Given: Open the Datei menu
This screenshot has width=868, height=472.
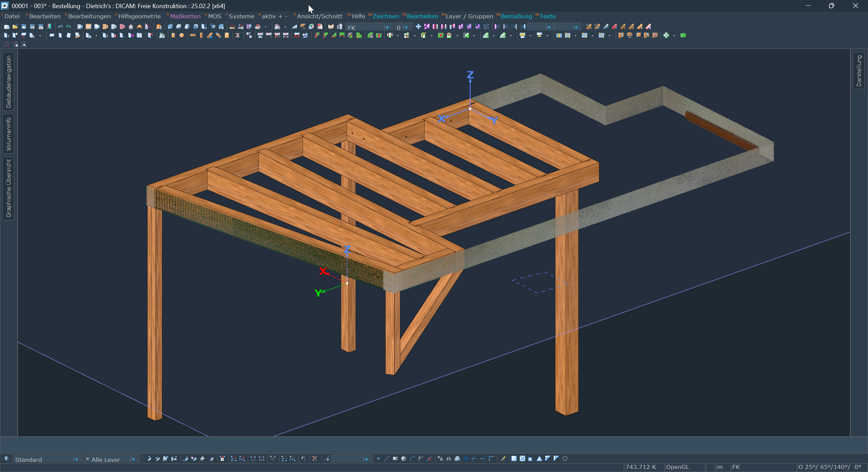Looking at the screenshot, I should [x=12, y=16].
